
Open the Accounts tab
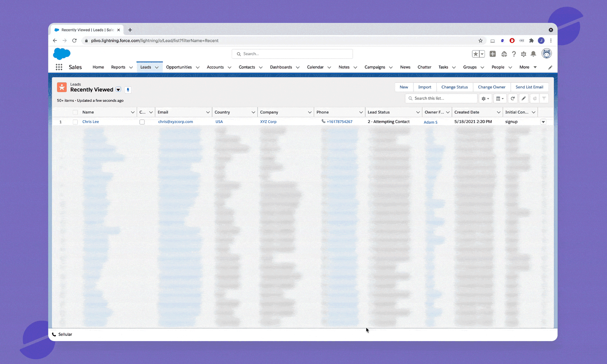(x=215, y=67)
